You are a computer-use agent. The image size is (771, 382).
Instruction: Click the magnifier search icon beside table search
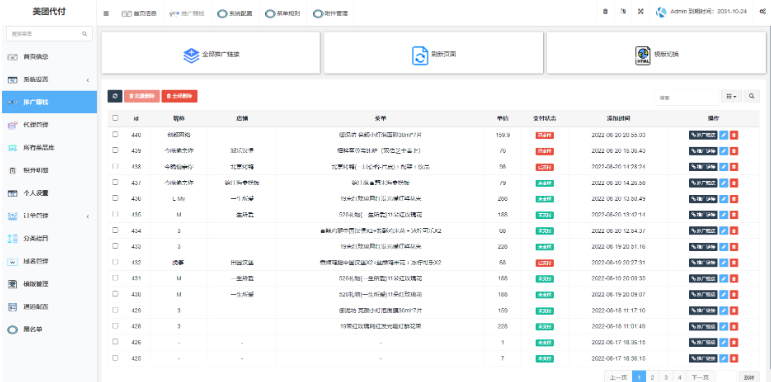(x=751, y=97)
